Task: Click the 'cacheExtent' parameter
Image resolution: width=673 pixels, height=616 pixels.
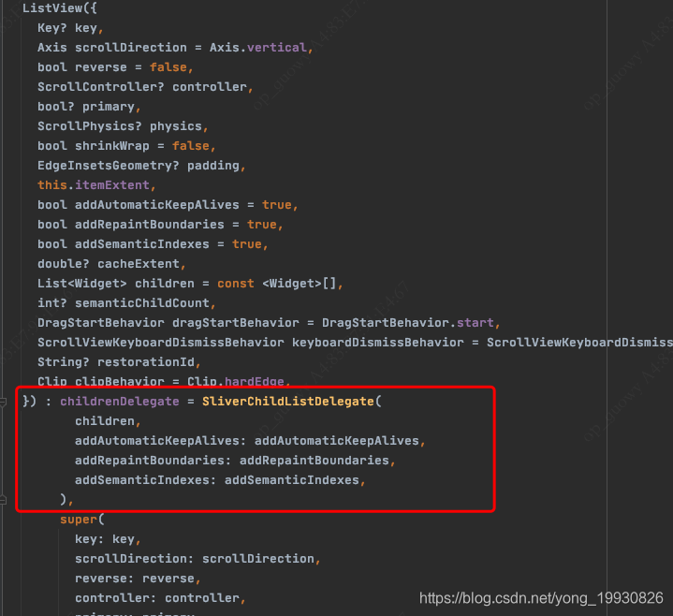Action: [x=139, y=264]
